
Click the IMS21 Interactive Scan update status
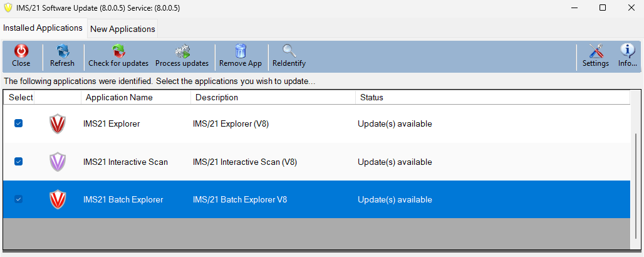click(x=395, y=162)
